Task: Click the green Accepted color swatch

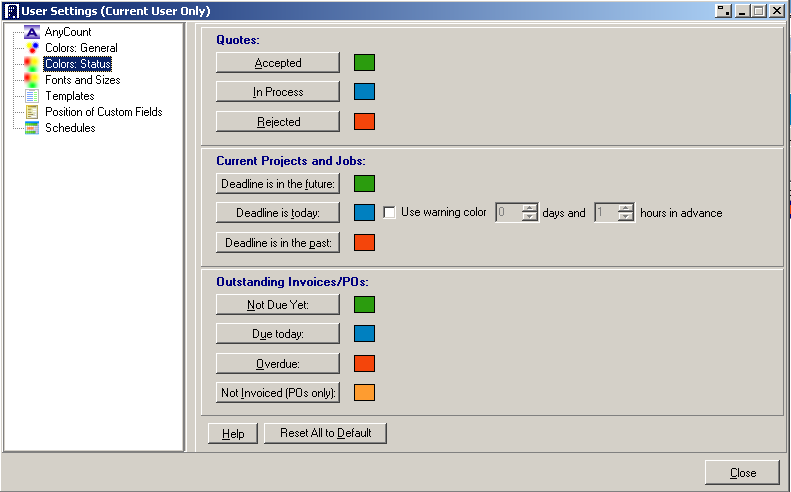Action: (364, 63)
